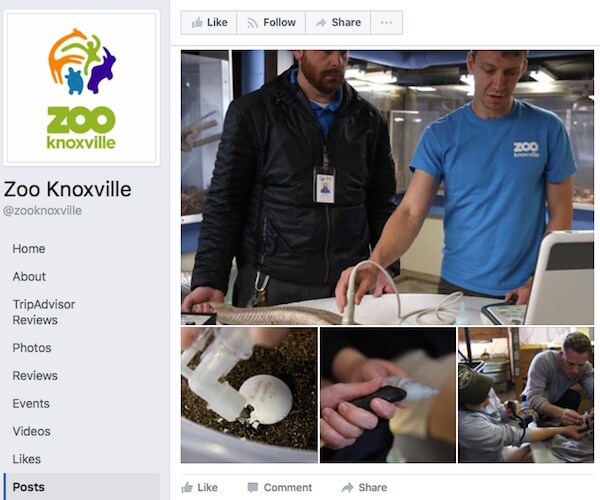600x500 pixels.
Task: Click the thumbs-up icon under the post
Action: tap(187, 487)
